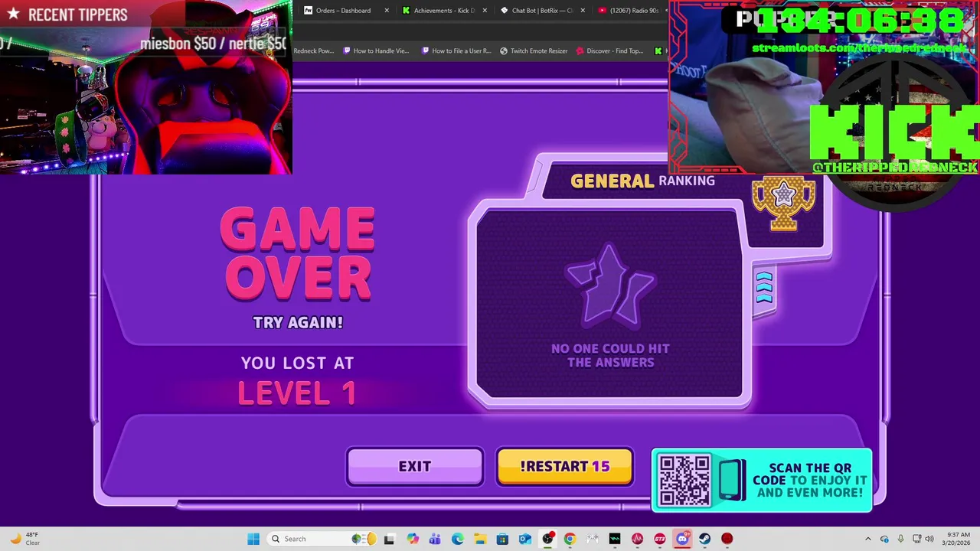
Task: Open Discover - Find Top... bookmark
Action: coord(609,51)
